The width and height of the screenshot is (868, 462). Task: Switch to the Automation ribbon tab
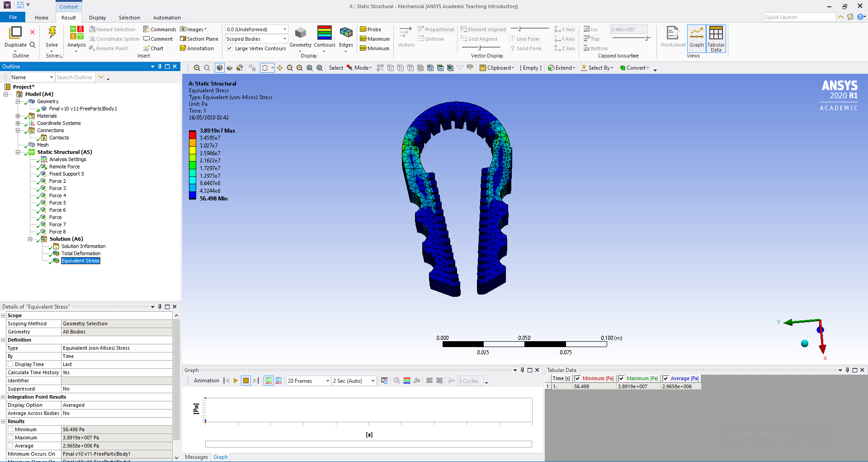pyautogui.click(x=167, y=18)
